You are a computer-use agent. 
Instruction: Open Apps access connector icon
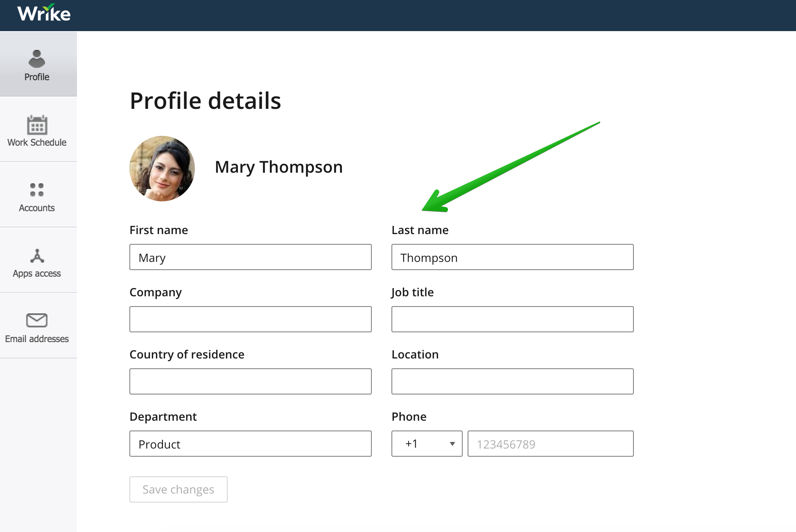[37, 256]
